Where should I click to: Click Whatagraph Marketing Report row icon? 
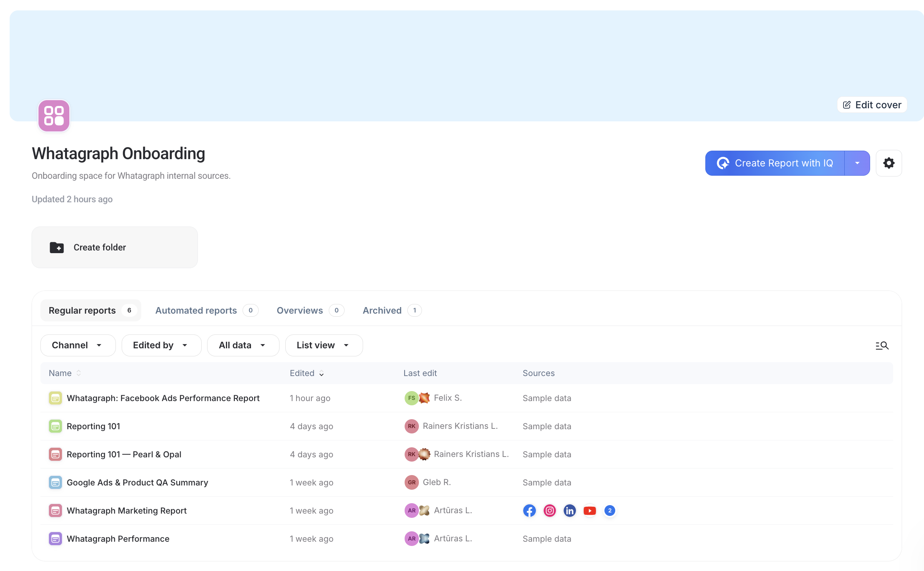coord(55,511)
